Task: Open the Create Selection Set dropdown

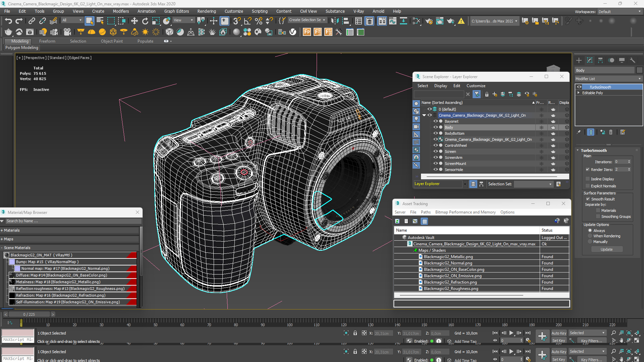Action: [x=307, y=20]
